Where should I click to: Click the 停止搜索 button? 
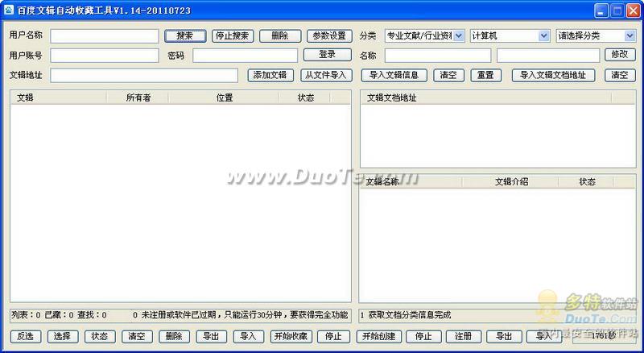pos(233,35)
